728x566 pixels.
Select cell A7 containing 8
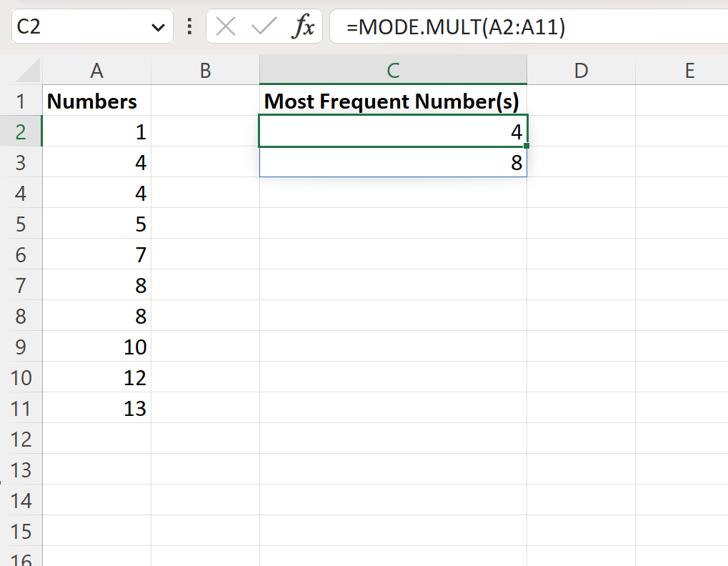(96, 286)
